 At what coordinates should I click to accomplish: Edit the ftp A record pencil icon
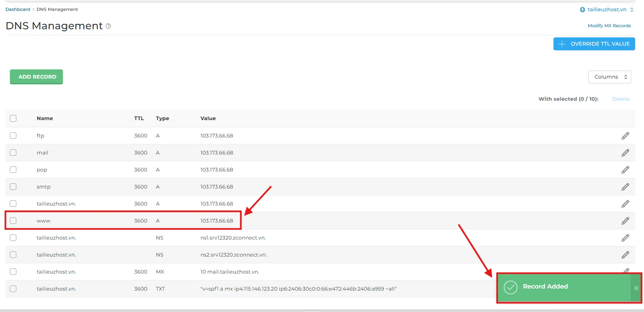(x=625, y=136)
